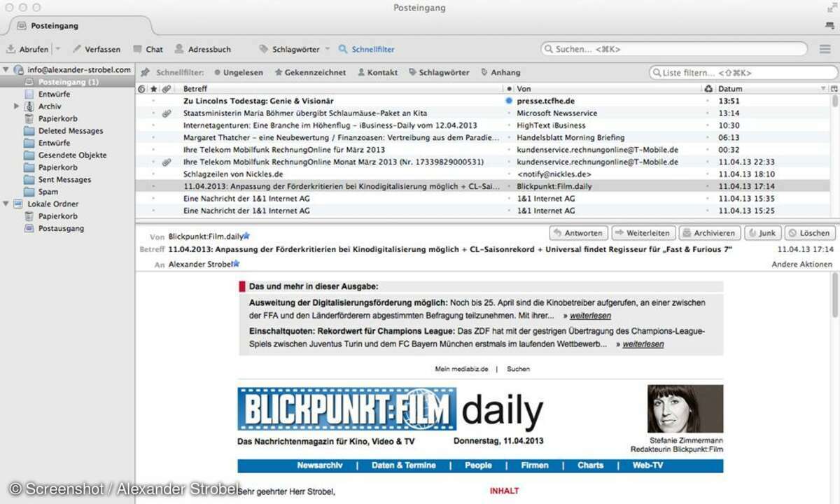Follow weiterlesen link about Champions League

643,344
